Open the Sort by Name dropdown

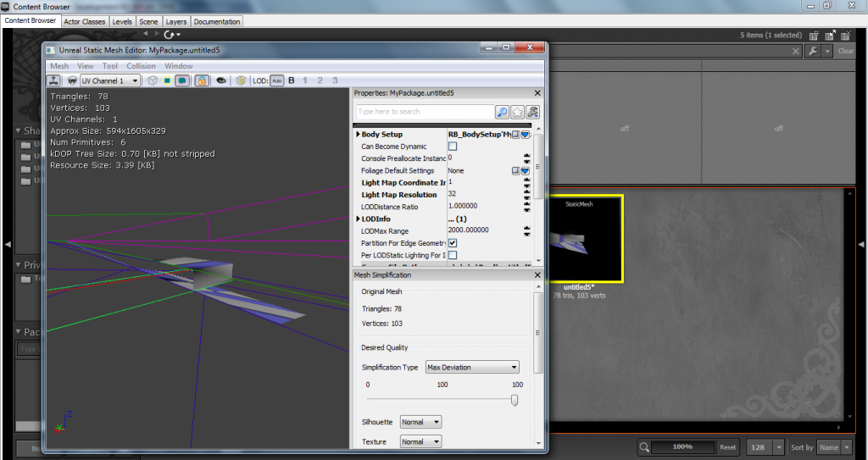(x=834, y=447)
